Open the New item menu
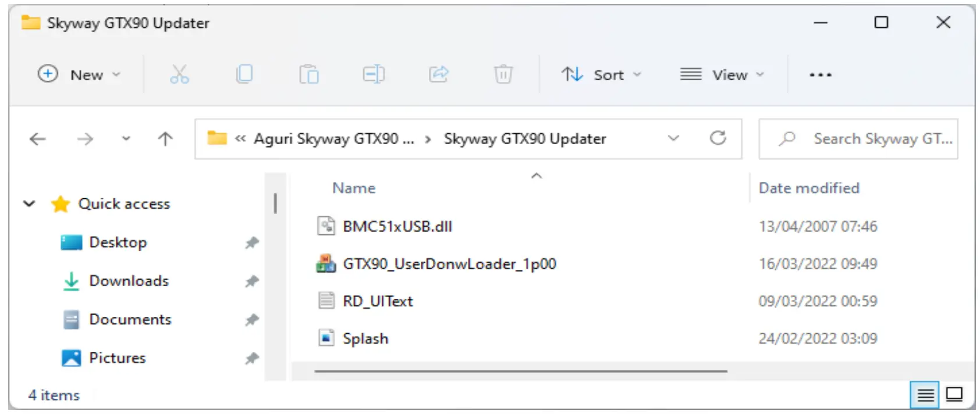 click(79, 74)
